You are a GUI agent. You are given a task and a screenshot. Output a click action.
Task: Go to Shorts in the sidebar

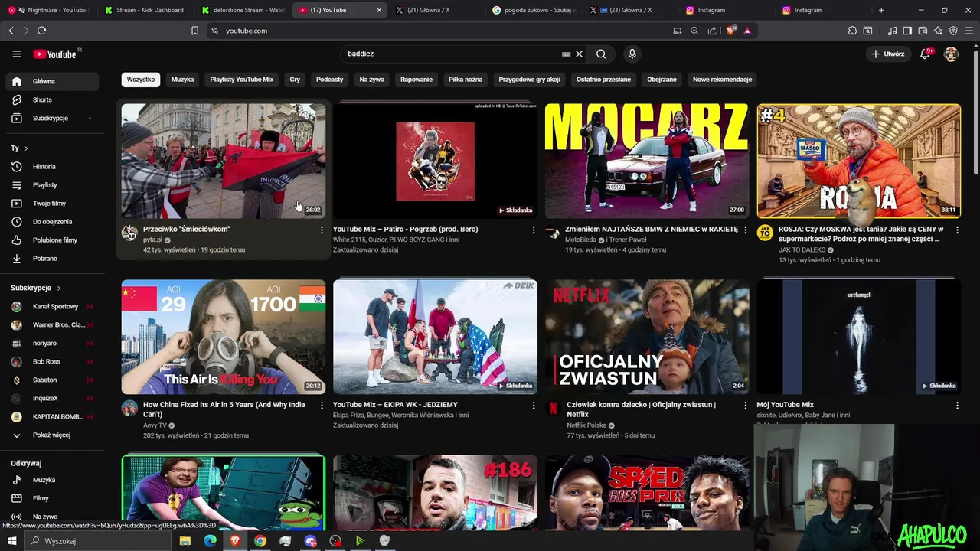click(x=52, y=99)
